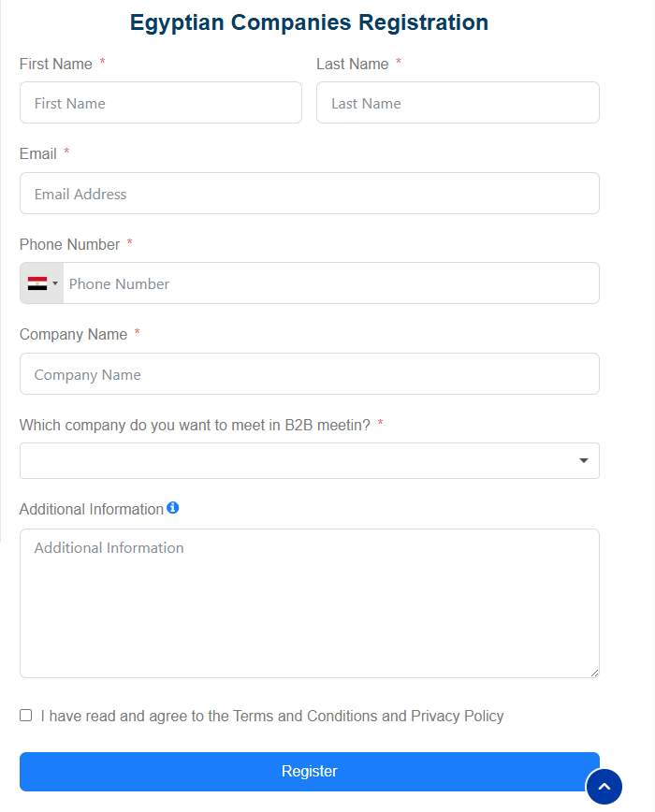Open the Egypt flag country code selector
This screenshot has width=655, height=812.
(42, 283)
